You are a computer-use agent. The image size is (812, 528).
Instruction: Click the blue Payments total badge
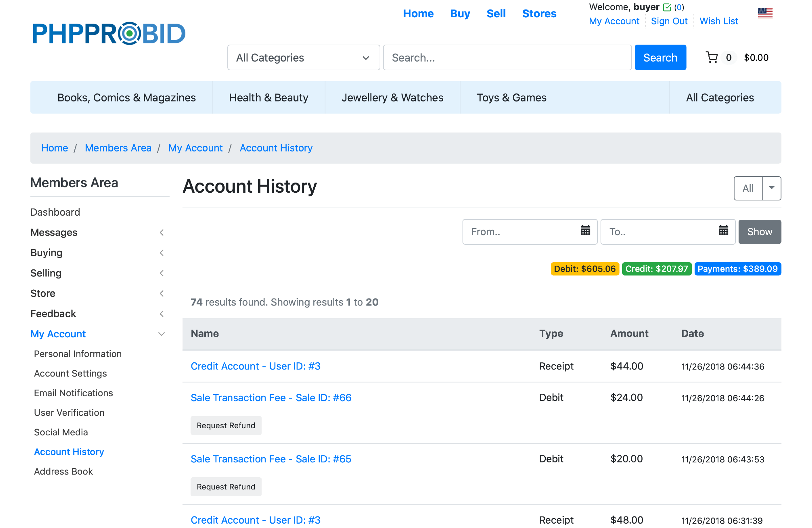737,269
